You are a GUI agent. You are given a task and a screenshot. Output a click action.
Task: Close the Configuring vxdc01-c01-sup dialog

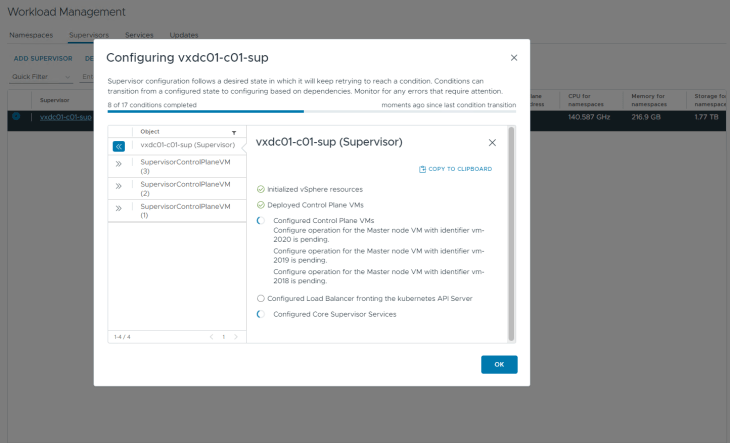point(514,58)
